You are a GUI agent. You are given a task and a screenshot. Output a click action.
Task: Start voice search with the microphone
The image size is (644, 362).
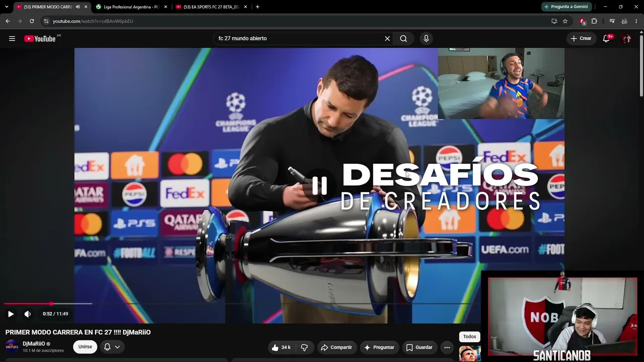point(426,39)
